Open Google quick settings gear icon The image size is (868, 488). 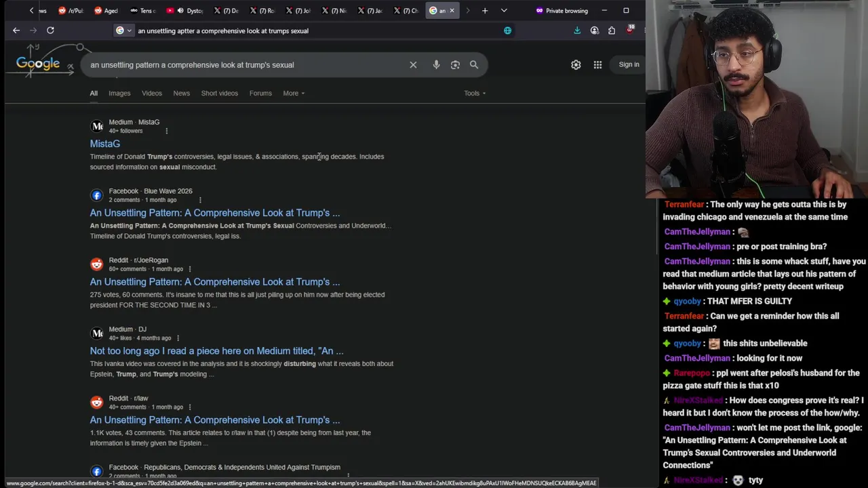pos(576,65)
